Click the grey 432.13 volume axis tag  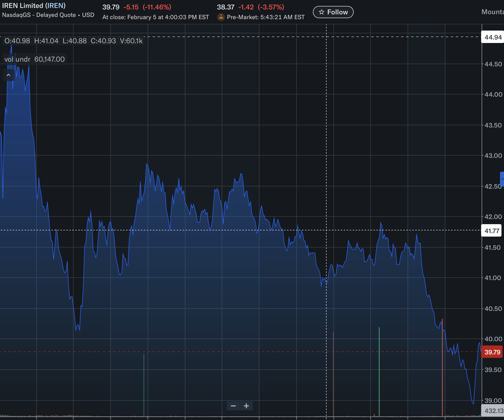tap(493, 411)
